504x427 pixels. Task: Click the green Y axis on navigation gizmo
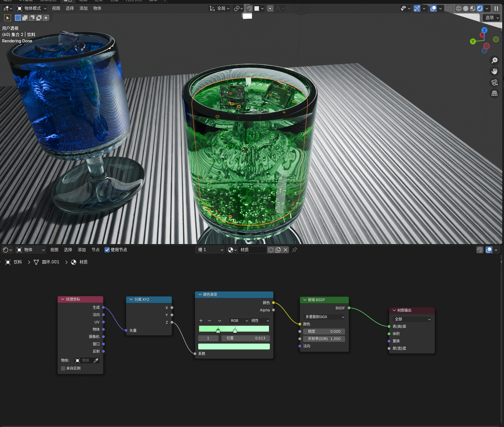tap(473, 42)
